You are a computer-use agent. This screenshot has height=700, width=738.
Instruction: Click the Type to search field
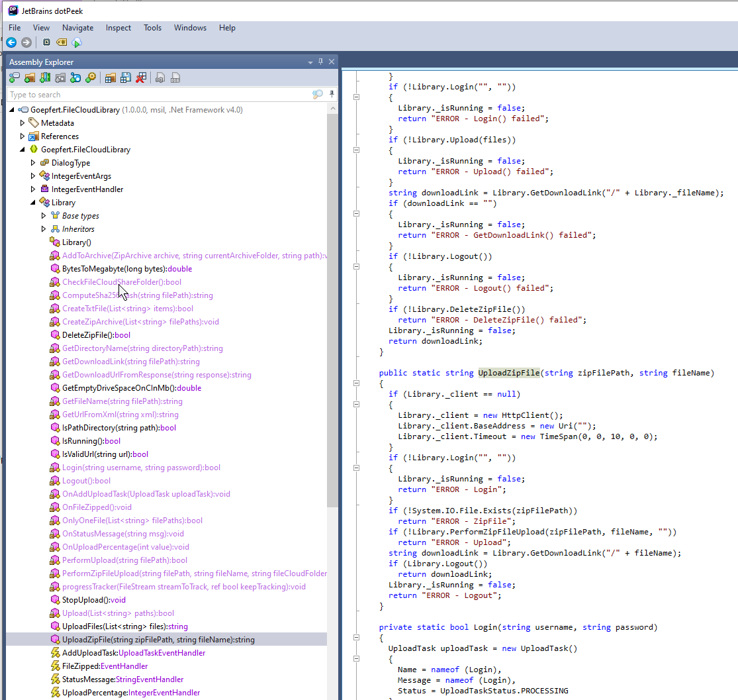(x=160, y=95)
